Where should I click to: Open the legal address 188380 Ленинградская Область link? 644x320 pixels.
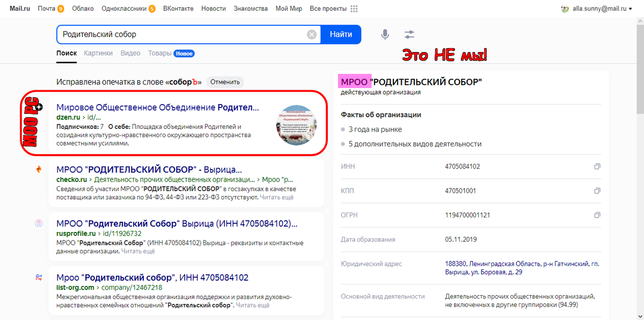pyautogui.click(x=522, y=268)
